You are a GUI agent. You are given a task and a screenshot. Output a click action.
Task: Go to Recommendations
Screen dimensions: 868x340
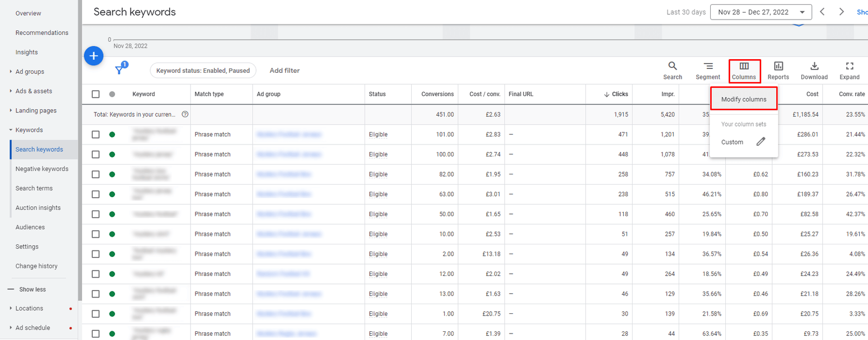pyautogui.click(x=42, y=33)
